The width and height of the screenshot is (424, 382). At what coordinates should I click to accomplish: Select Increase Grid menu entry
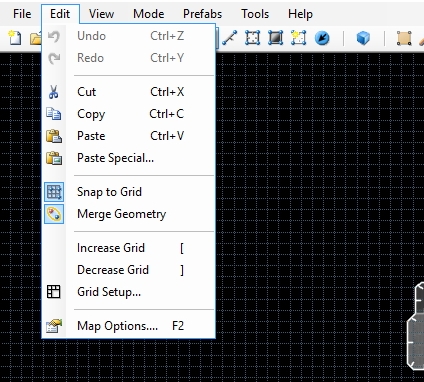click(x=129, y=248)
